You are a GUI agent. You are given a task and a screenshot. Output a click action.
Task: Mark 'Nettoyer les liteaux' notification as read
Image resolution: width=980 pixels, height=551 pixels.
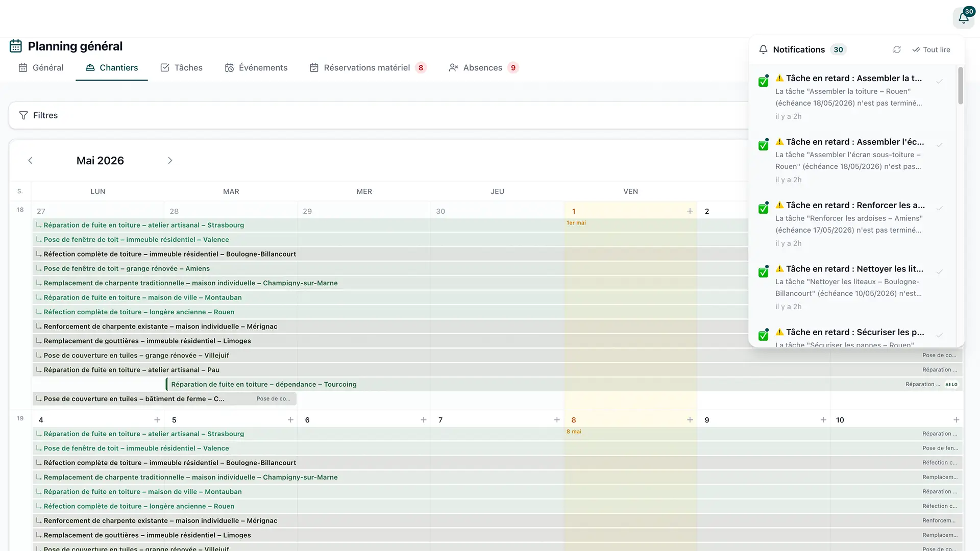pos(939,272)
